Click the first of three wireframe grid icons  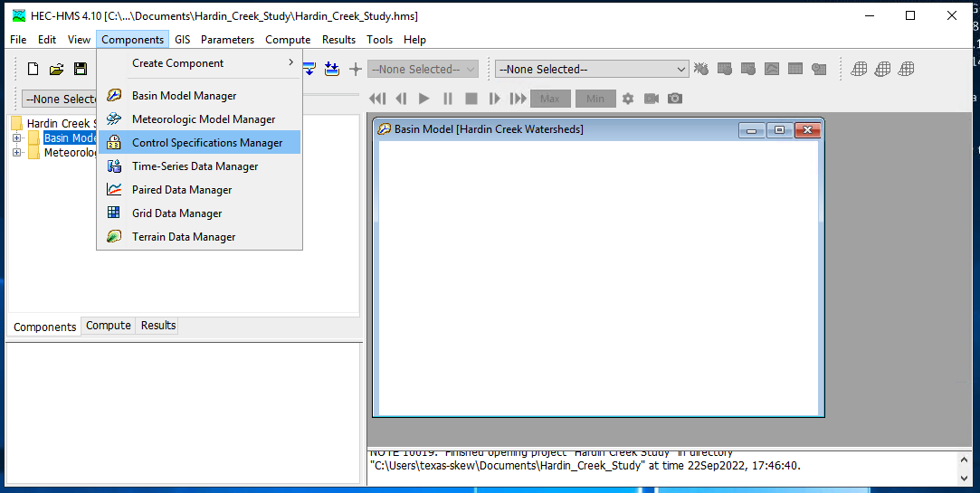(x=859, y=69)
